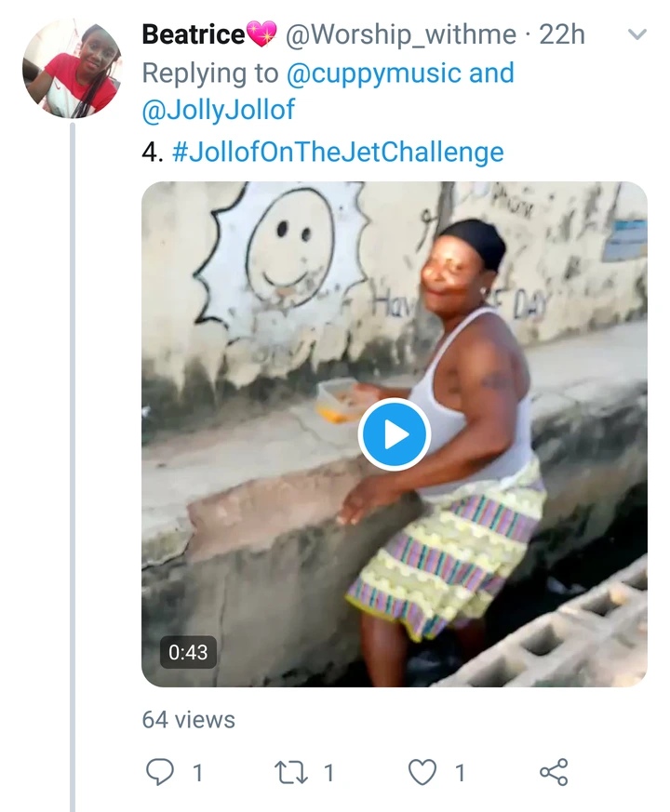Click the @Worship_withme handle
Image resolution: width=670 pixels, height=812 pixels.
pyautogui.click(x=400, y=35)
